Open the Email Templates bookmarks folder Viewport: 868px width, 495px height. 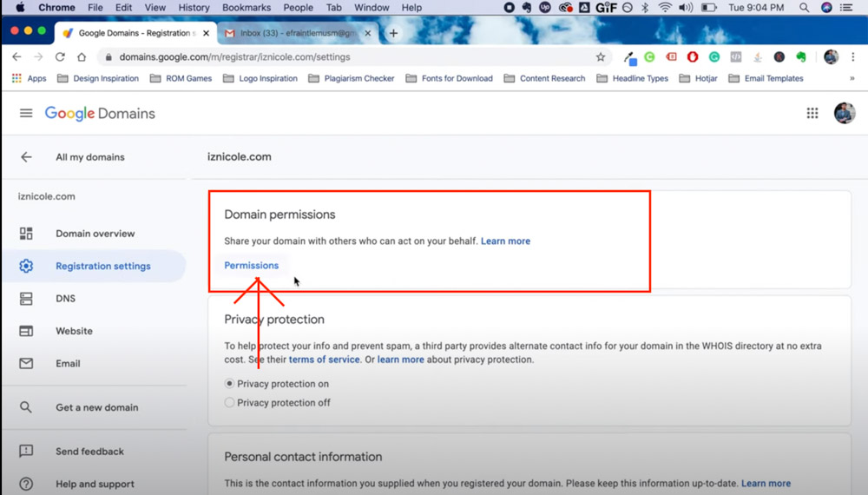tap(766, 79)
